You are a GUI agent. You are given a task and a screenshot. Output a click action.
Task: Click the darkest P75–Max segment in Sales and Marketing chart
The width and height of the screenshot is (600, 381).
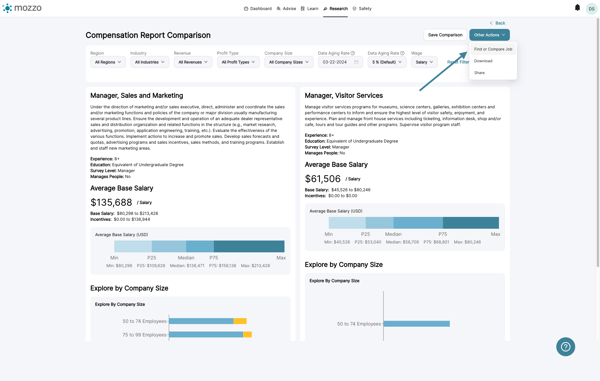point(249,246)
